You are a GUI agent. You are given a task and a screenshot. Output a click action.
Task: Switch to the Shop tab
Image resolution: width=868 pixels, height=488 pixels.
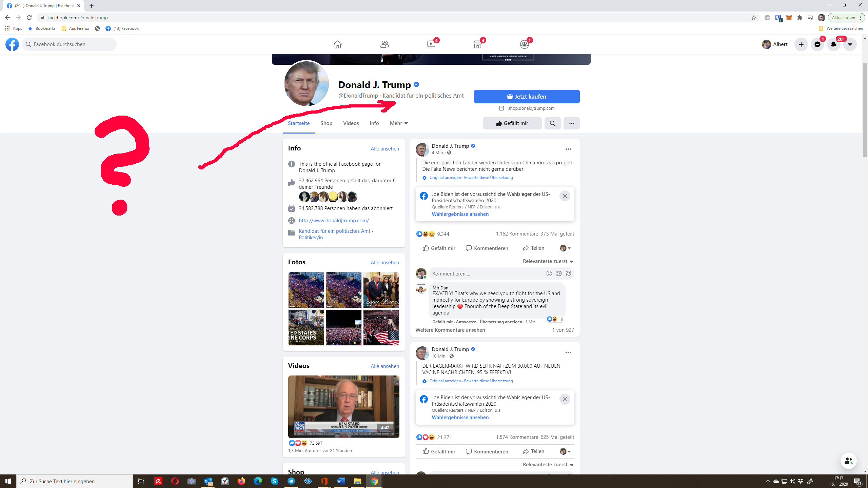(x=326, y=123)
